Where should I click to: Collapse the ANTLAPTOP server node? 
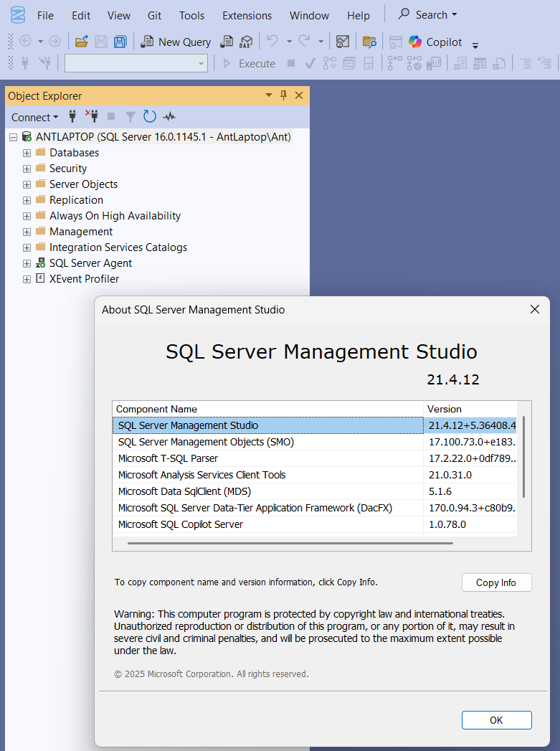13,137
